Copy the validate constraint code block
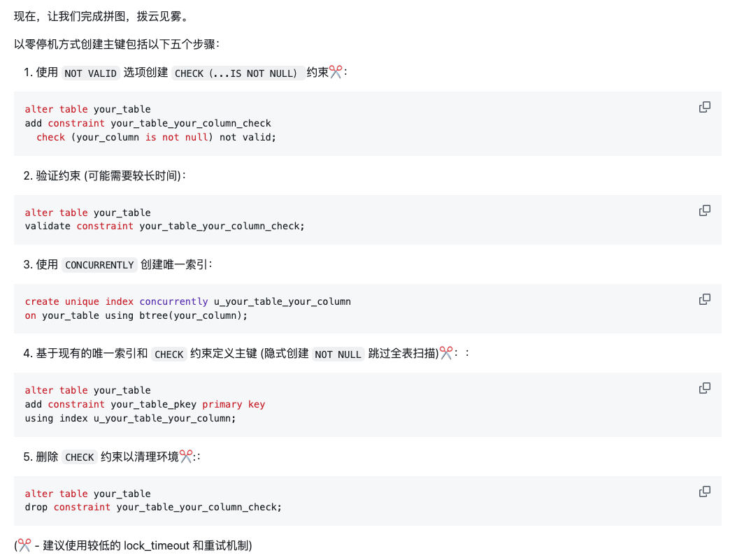This screenshot has width=744, height=560. coord(705,210)
